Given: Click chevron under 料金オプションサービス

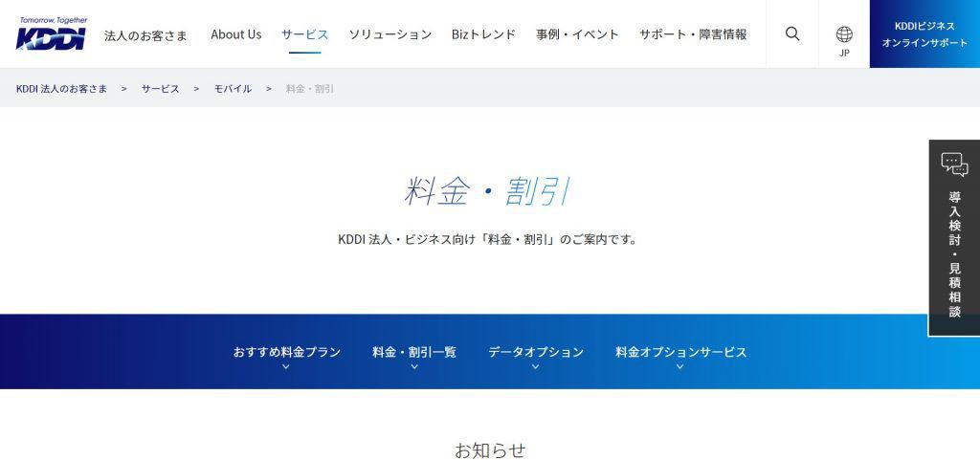Looking at the screenshot, I should (680, 366).
